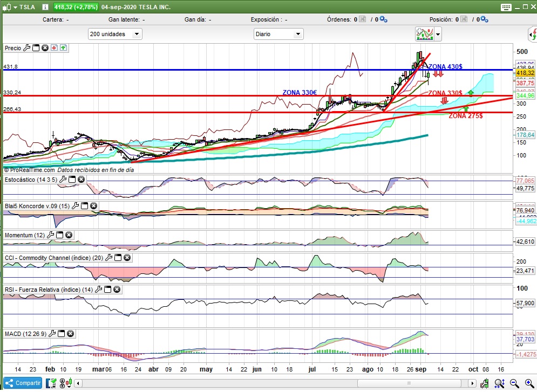Click the add indicator chart icon

(425, 34)
